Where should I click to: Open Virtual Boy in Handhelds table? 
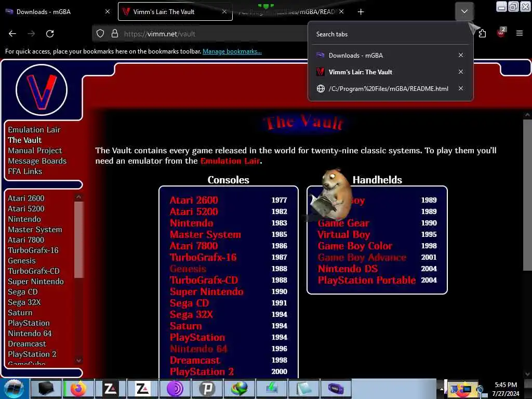[344, 234]
